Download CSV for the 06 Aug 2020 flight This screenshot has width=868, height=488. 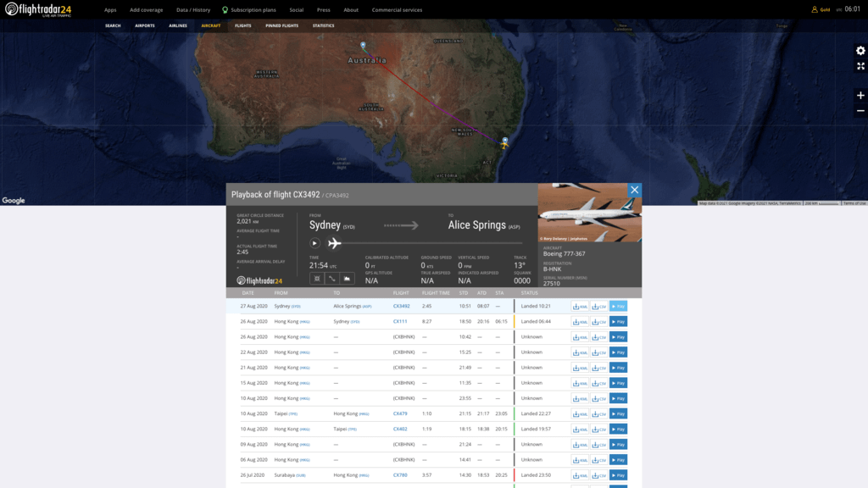tap(598, 460)
